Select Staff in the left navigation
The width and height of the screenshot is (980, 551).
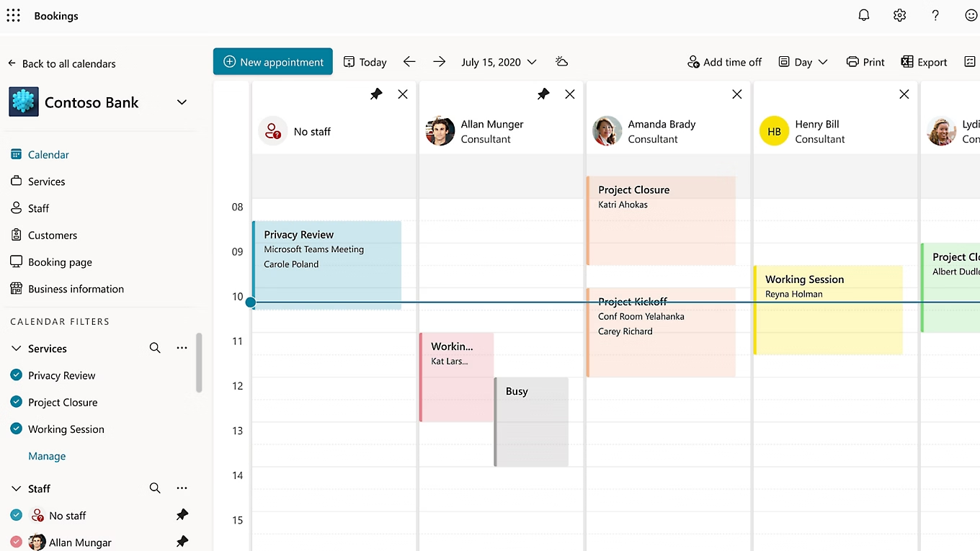tap(39, 207)
